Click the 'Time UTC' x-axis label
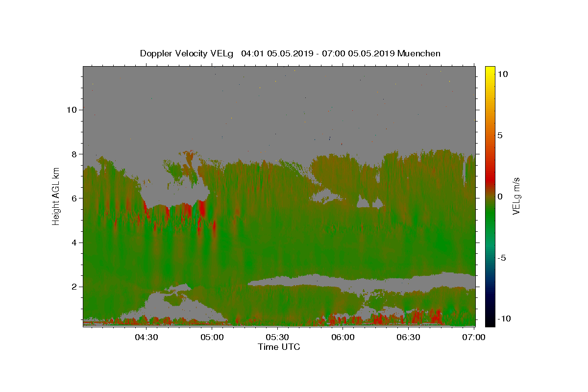 tap(279, 347)
